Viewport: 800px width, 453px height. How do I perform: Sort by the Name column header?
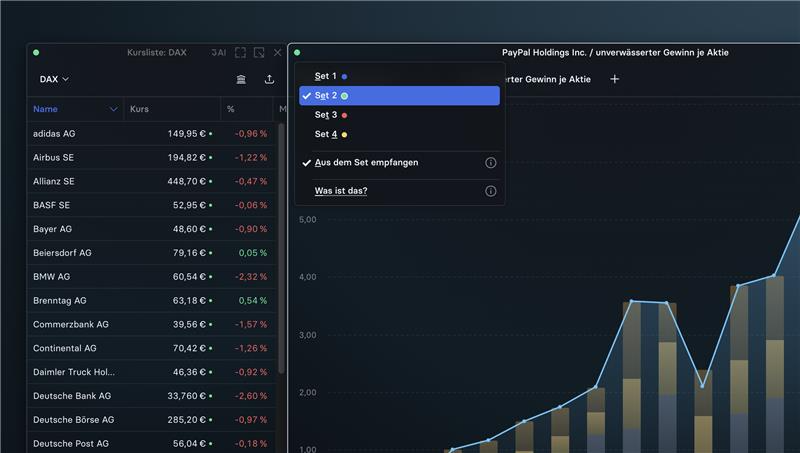click(x=75, y=109)
